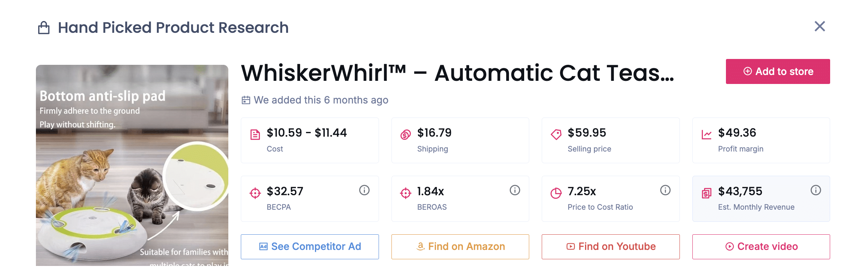Find this product on Amazon
868x271 pixels.
[x=460, y=246]
